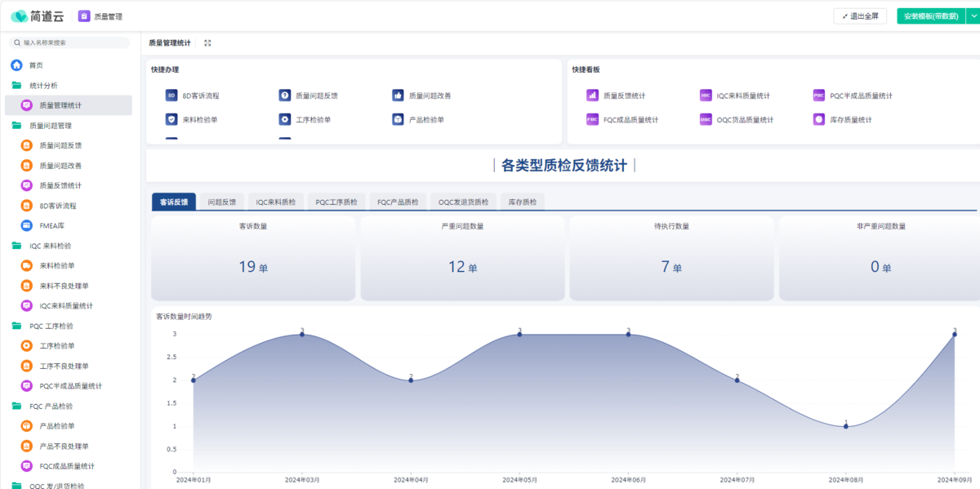Screen dimensions: 980x489
Task: Click the 退出全屏 button
Action: [x=860, y=16]
